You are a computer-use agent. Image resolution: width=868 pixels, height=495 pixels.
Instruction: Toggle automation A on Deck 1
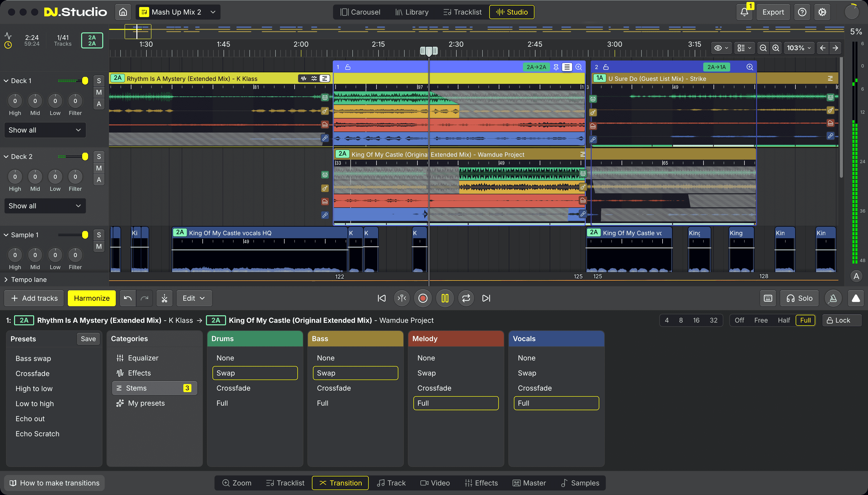(99, 104)
